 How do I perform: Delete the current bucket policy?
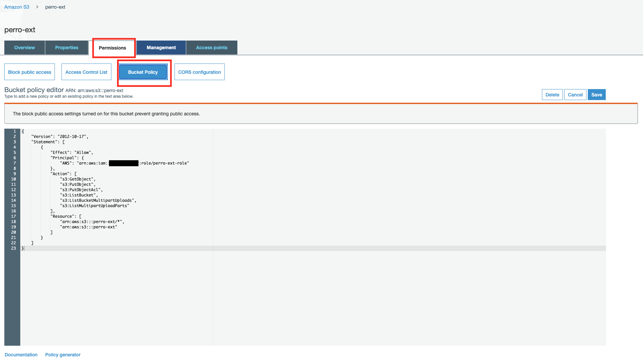click(552, 94)
